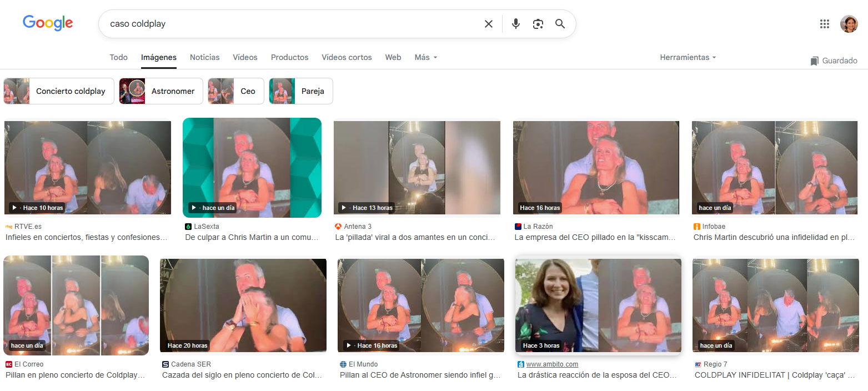Open headline 'Cazada del siglo en pleno concierto'

click(242, 375)
